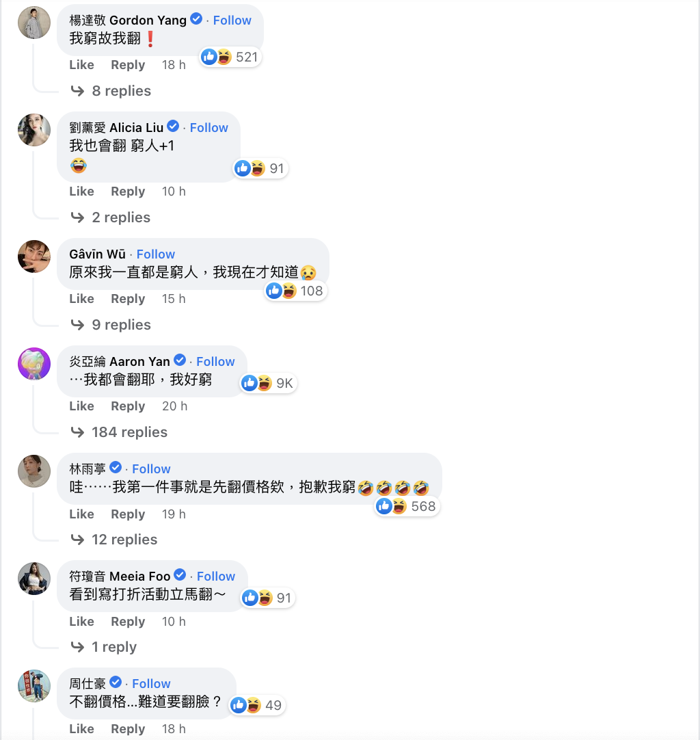Image resolution: width=700 pixels, height=740 pixels.
Task: Expand the 1 reply under Meeia Foo
Action: pyautogui.click(x=114, y=646)
